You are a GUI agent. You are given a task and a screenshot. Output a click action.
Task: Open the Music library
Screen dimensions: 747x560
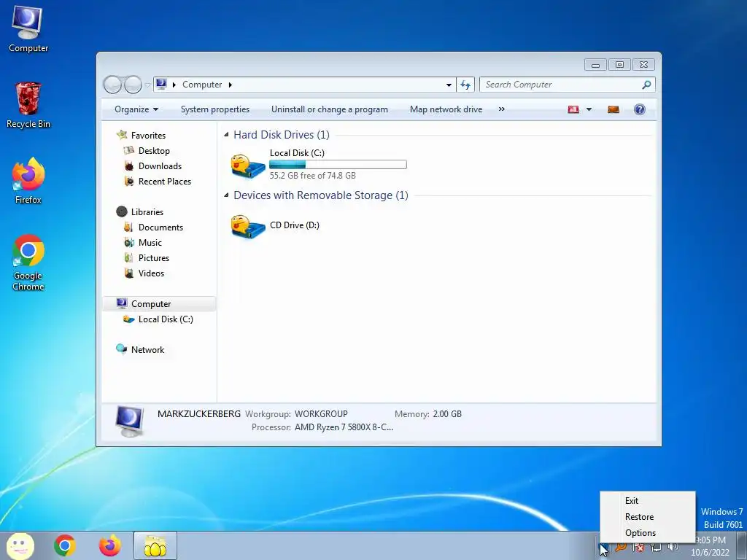point(150,243)
